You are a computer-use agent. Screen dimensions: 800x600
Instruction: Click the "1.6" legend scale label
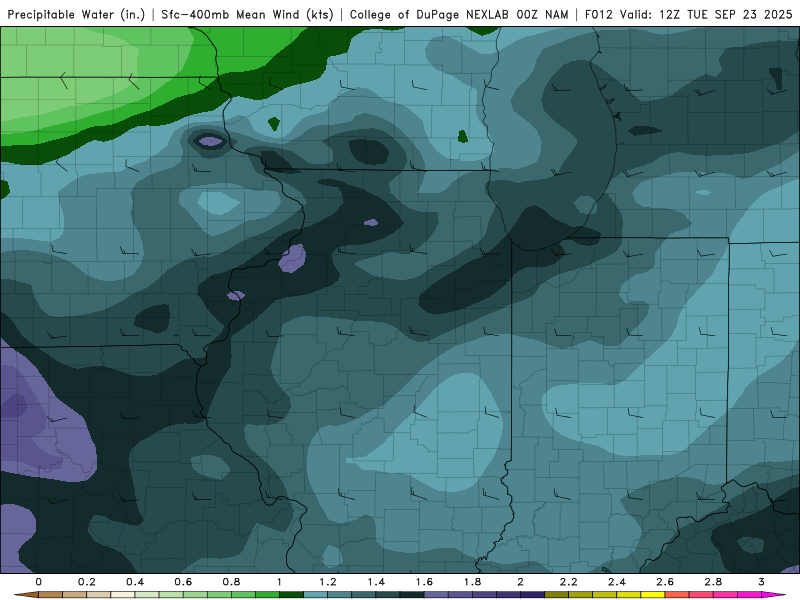click(424, 582)
